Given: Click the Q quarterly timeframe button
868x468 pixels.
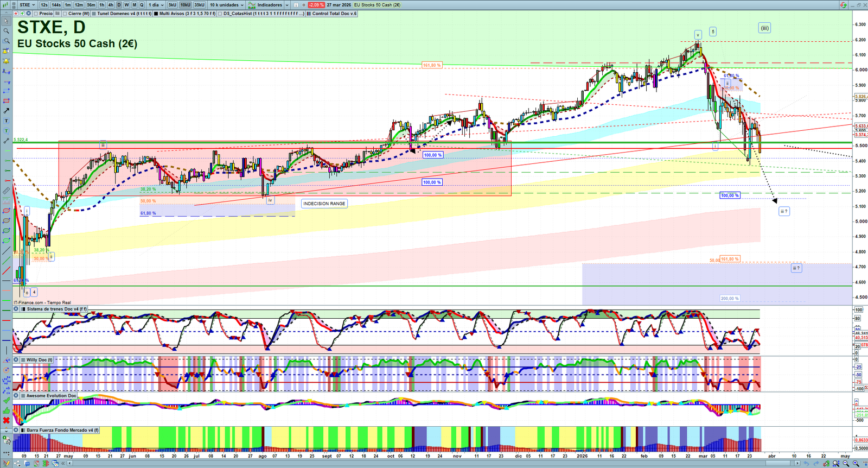Looking at the screenshot, I should [142, 5].
